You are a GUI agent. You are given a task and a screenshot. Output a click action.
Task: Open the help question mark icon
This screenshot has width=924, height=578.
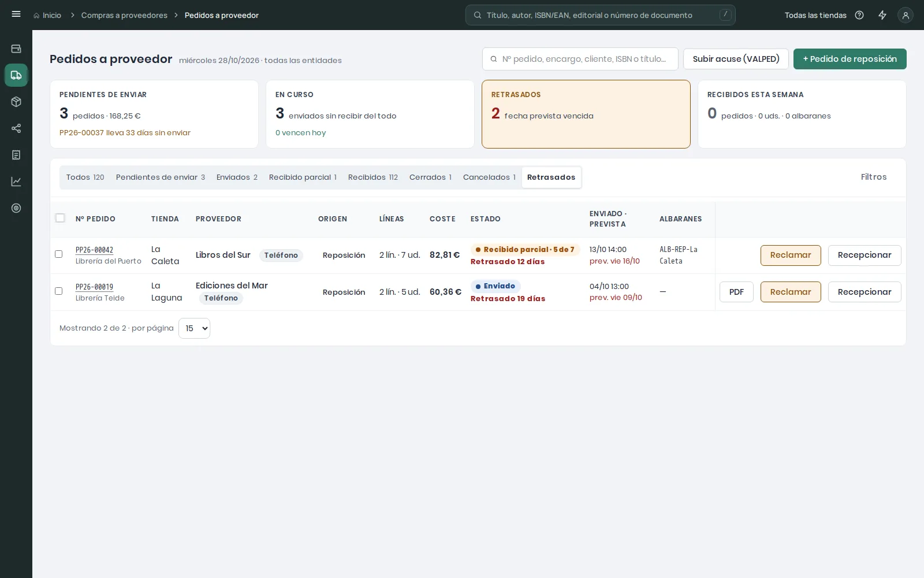[x=859, y=15]
